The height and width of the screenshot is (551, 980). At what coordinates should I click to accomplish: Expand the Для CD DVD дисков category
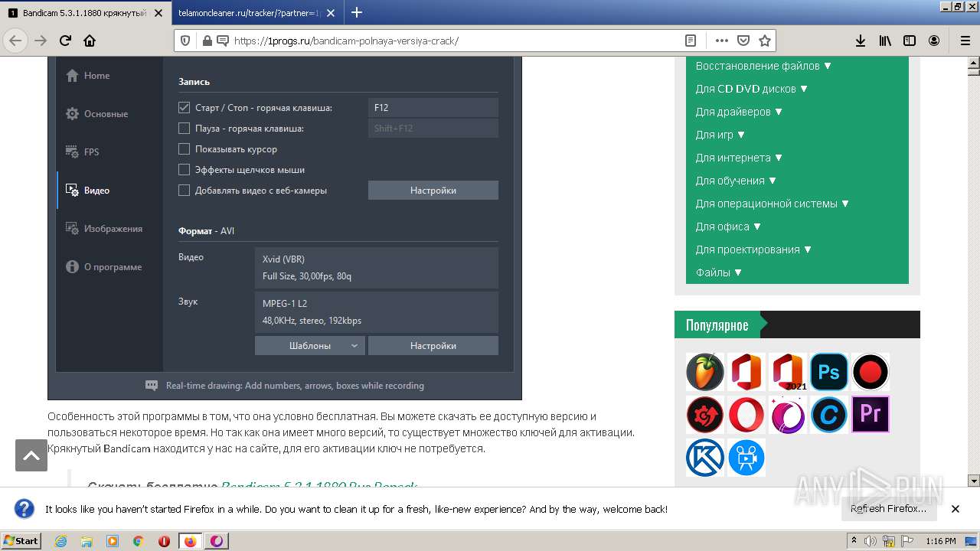[x=752, y=89]
